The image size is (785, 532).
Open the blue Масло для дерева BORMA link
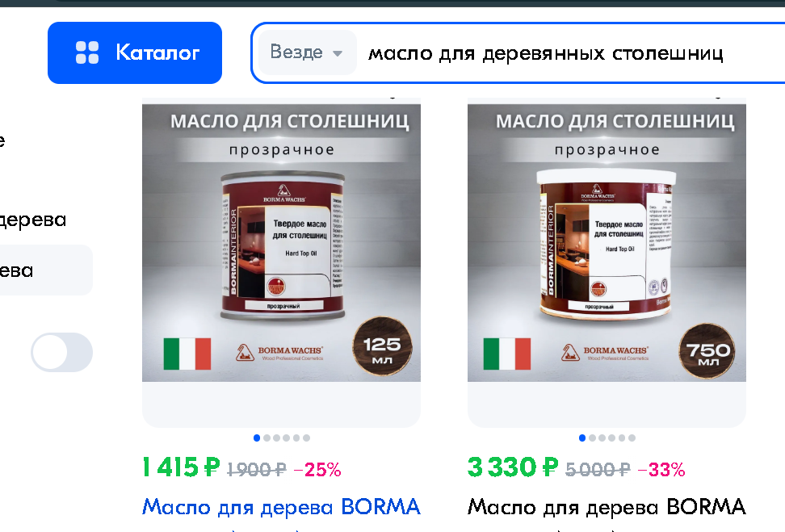pos(281,506)
